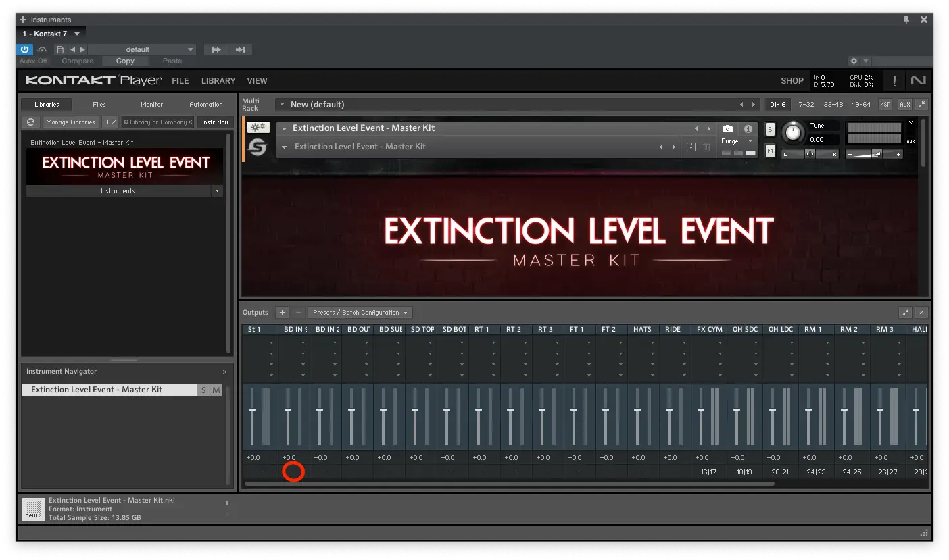Viewport: 949px width, 560px height.
Task: Save snapshot with floppy disk icon
Action: pos(691,147)
